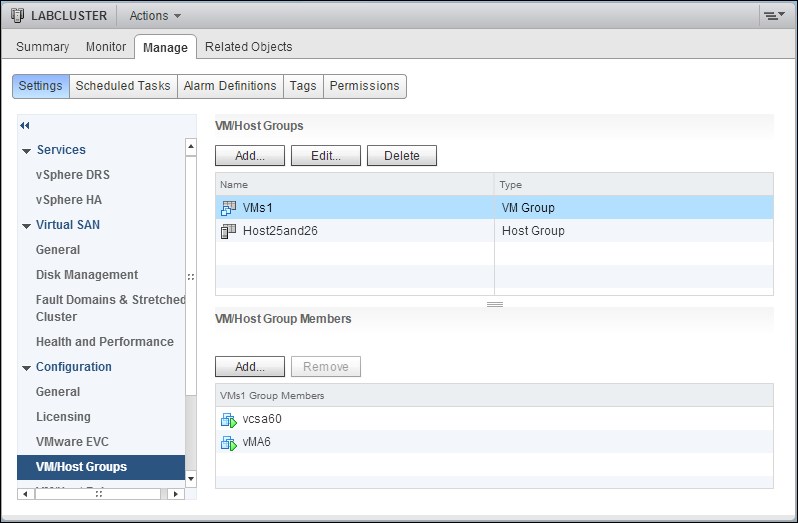Open Licensing settings
The width and height of the screenshot is (798, 523).
(63, 416)
